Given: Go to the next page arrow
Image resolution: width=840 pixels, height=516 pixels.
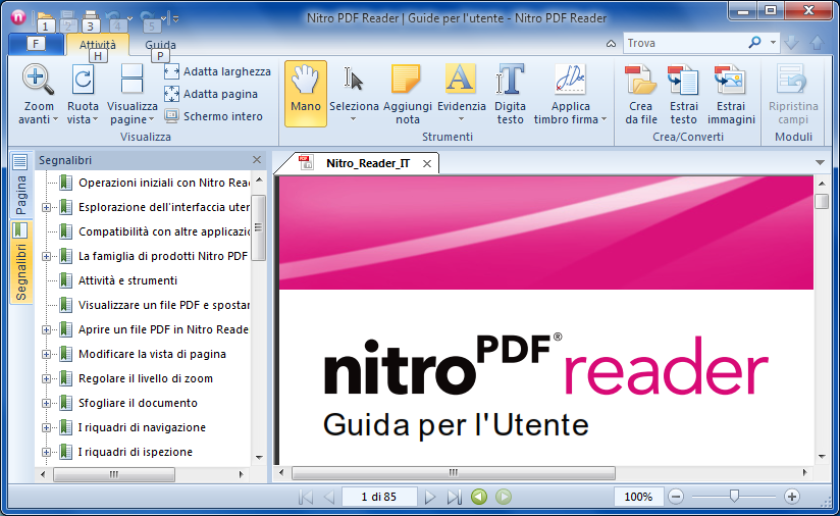Looking at the screenshot, I should [430, 497].
